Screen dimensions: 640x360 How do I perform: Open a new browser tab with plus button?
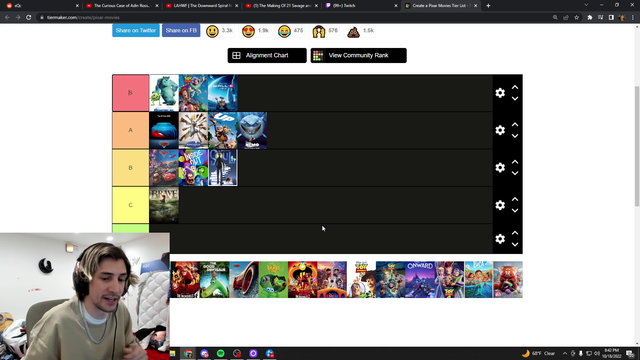pos(488,6)
